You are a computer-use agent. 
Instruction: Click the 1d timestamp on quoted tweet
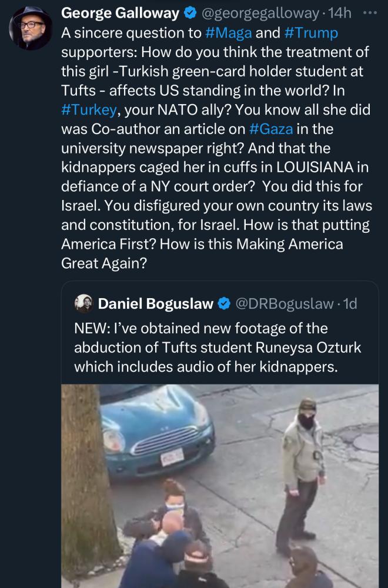[x=350, y=303]
